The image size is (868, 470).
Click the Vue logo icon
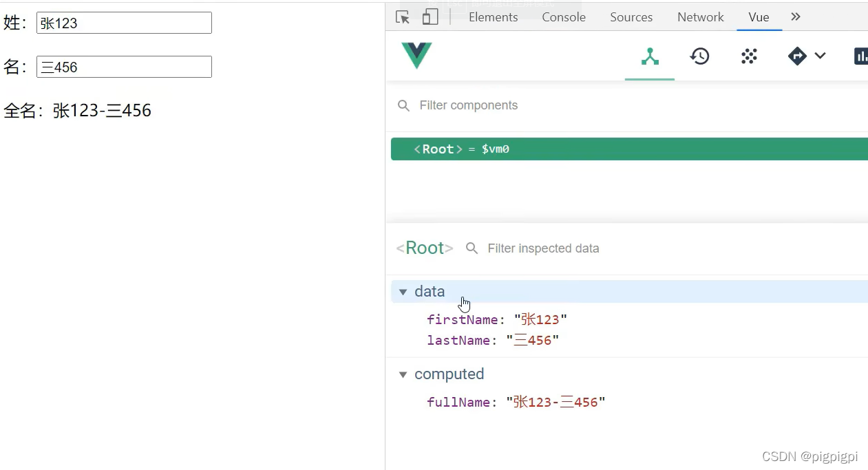(x=416, y=56)
